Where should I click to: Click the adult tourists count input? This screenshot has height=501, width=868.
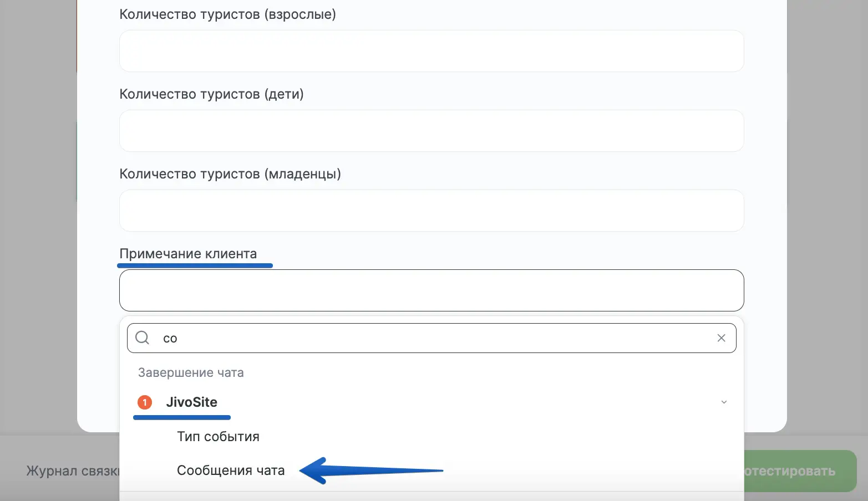(432, 51)
